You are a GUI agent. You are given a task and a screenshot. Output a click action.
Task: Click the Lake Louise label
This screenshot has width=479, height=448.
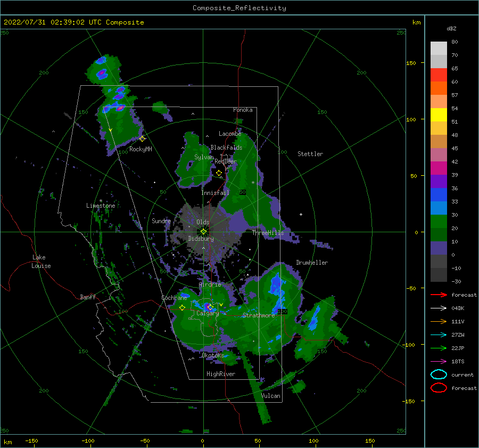tap(41, 262)
